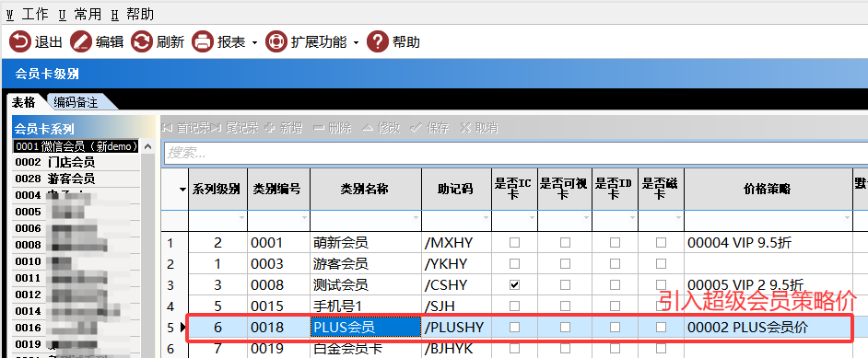Uncheck 是否IC卡 checkbox for 测试会员

coord(515,284)
